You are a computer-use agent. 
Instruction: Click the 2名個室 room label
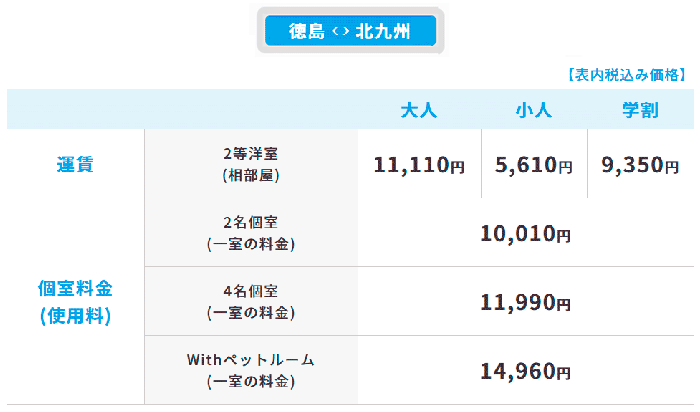coord(250,223)
